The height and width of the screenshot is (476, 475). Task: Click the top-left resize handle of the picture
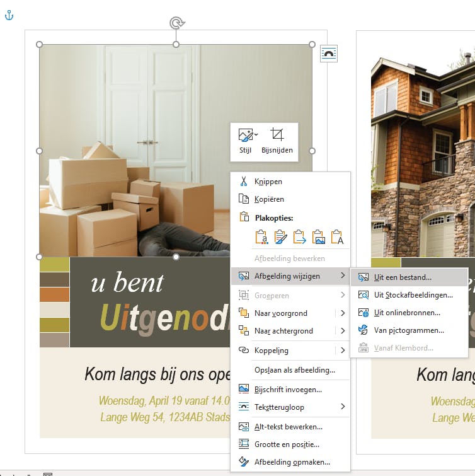(x=39, y=44)
